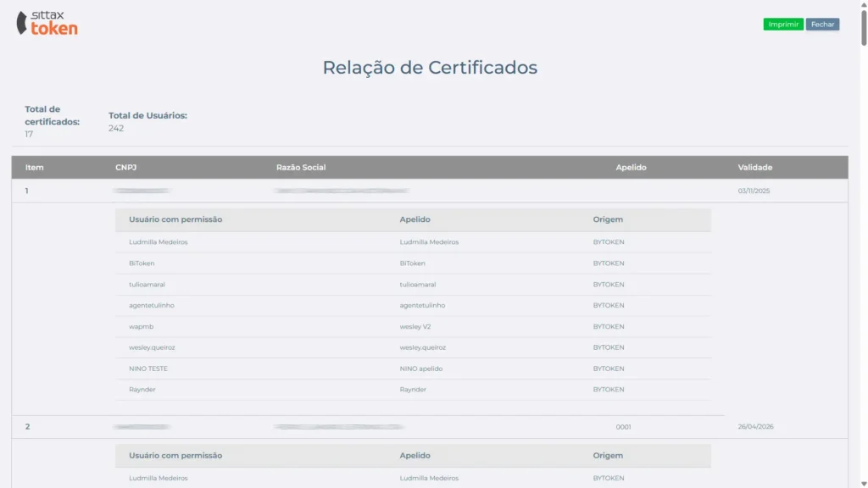Click the Total de certificados label

pos(52,115)
